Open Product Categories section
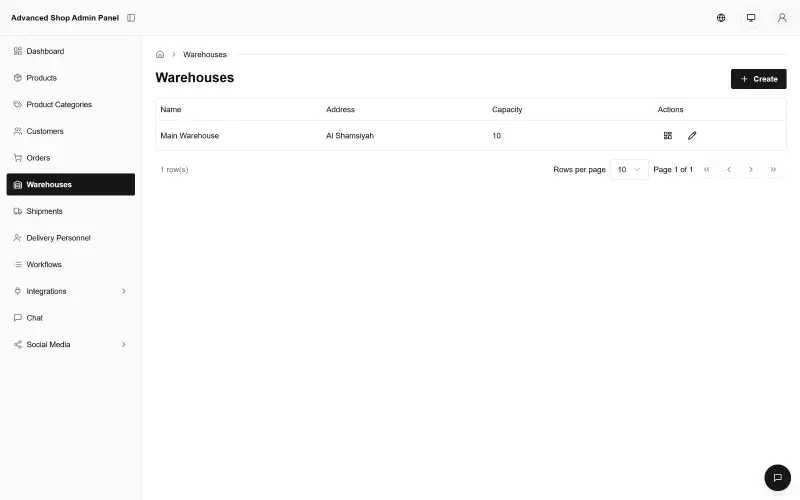The image size is (800, 500). click(70, 104)
